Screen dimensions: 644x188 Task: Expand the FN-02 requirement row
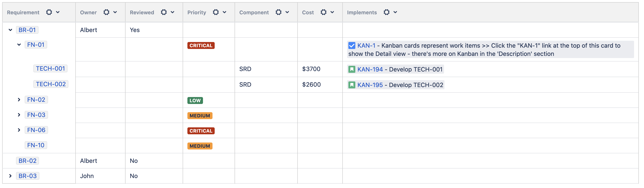tap(19, 100)
